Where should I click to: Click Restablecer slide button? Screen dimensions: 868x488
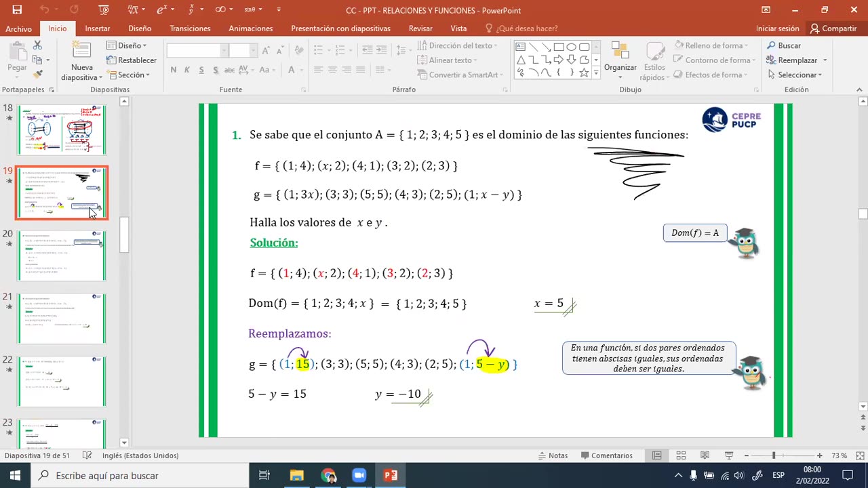tap(132, 60)
